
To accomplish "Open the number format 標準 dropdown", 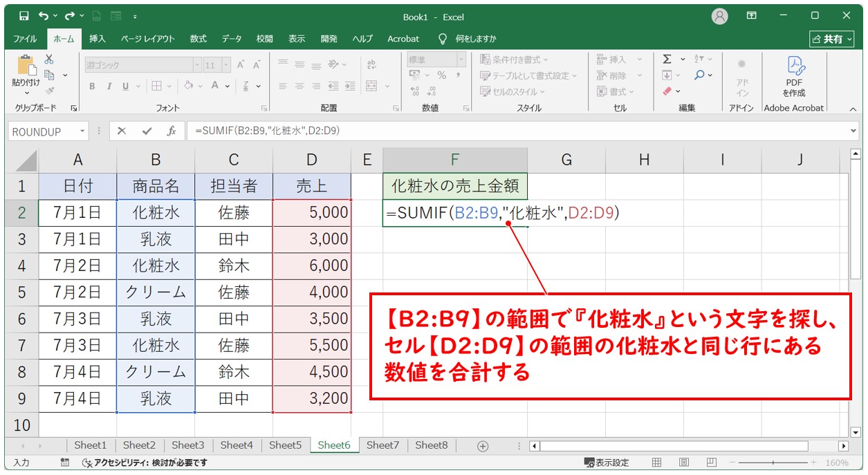I will (461, 60).
